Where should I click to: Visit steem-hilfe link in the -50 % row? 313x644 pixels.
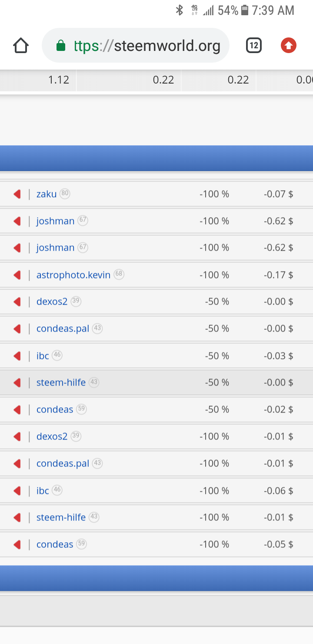pyautogui.click(x=61, y=382)
